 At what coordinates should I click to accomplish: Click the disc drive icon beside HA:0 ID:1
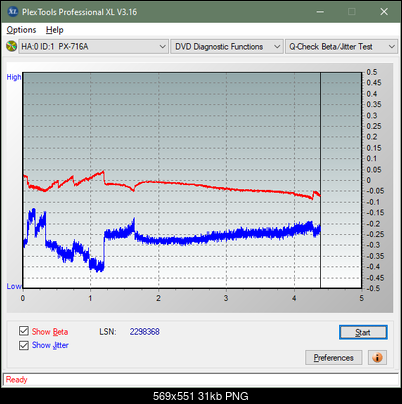(x=12, y=46)
